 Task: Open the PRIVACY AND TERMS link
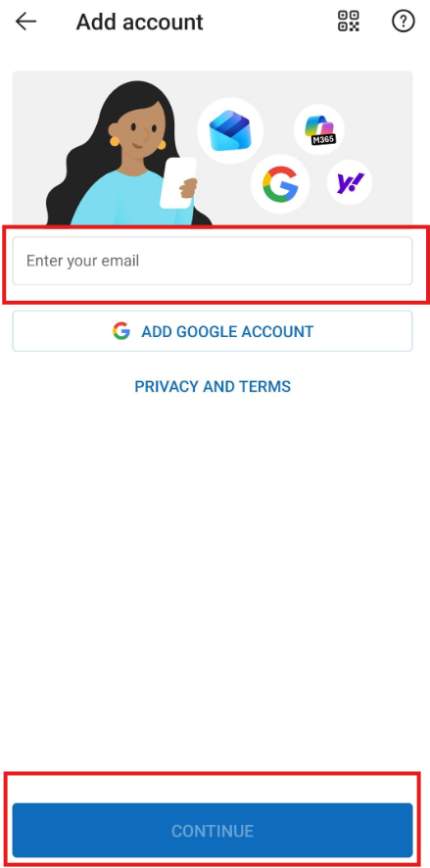coord(213,386)
